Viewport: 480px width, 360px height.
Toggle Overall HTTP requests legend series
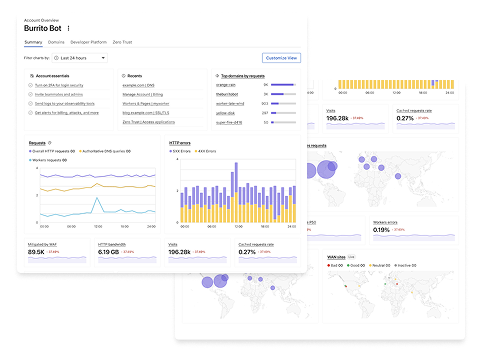(x=52, y=151)
